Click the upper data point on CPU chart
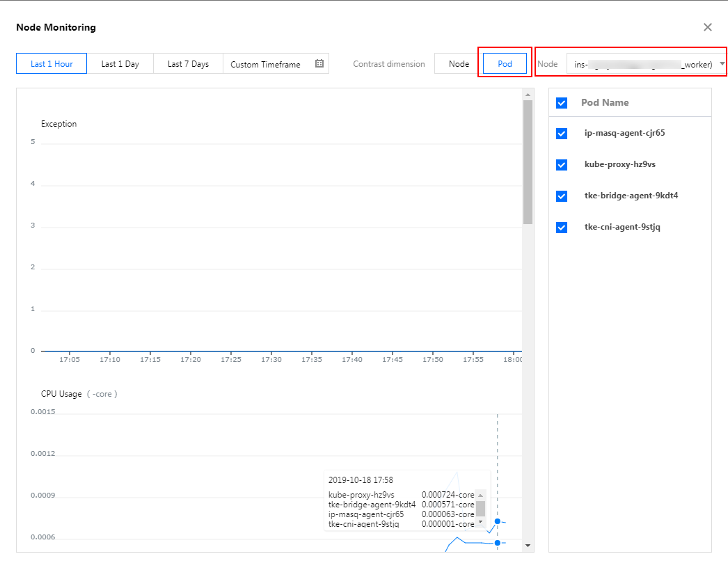The image size is (728, 570). (x=497, y=521)
